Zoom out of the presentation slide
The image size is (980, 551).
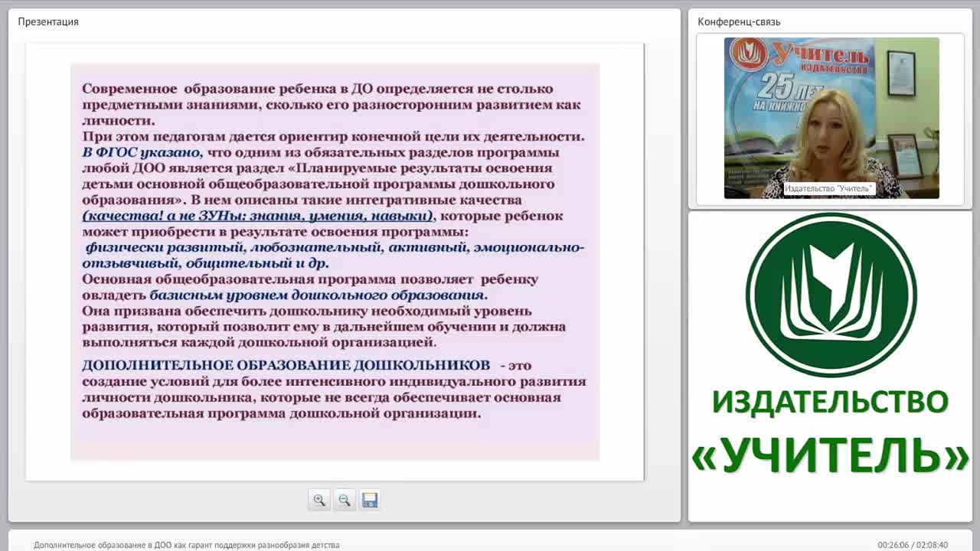point(345,500)
